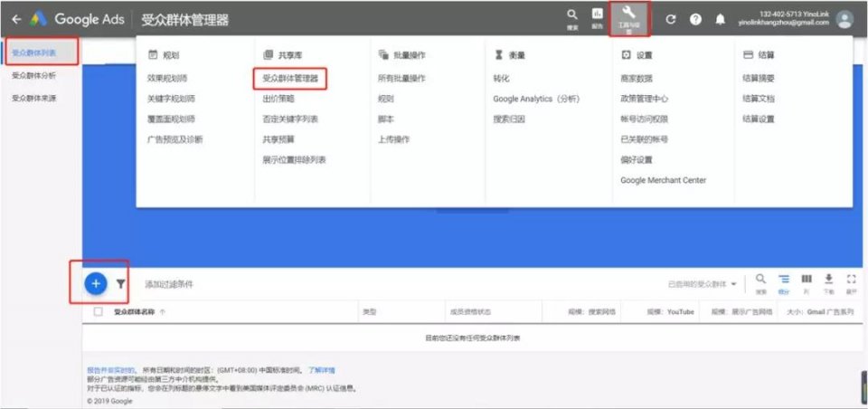Screen dimensions: 868x409
Task: Expand table to fullscreen with expand icon
Action: pyautogui.click(x=851, y=281)
